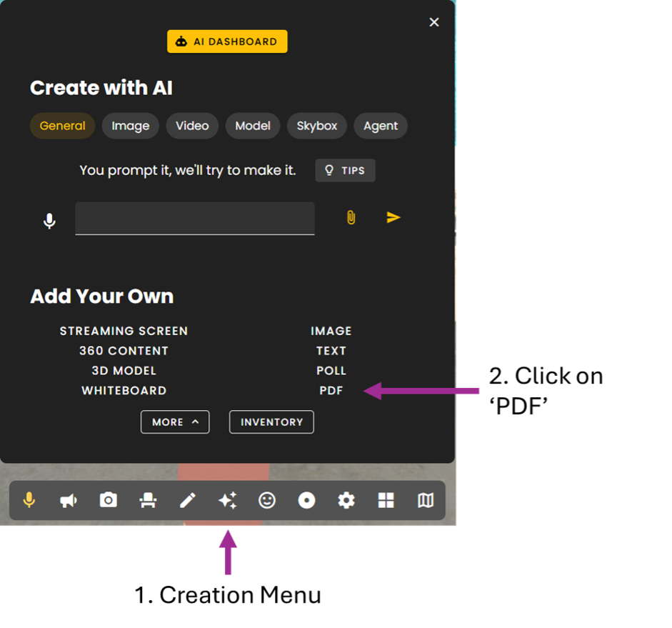The width and height of the screenshot is (672, 628).
Task: Switch to the Video tab
Action: coord(192,126)
